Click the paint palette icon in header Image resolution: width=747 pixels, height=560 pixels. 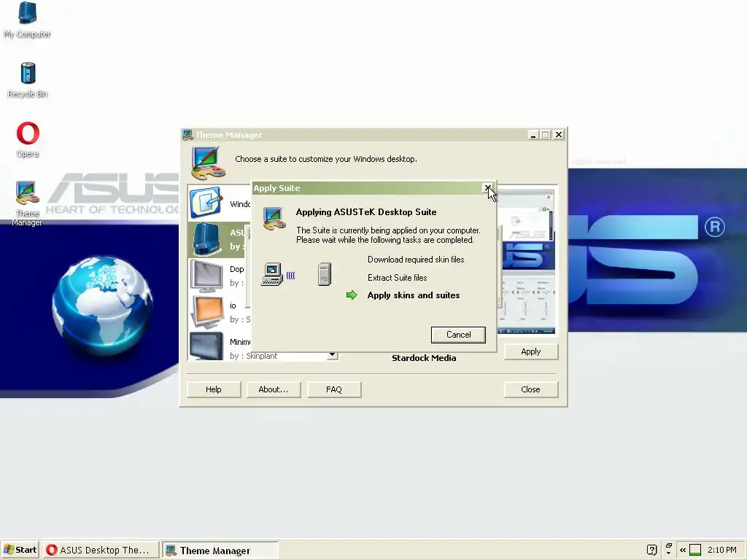click(x=208, y=163)
